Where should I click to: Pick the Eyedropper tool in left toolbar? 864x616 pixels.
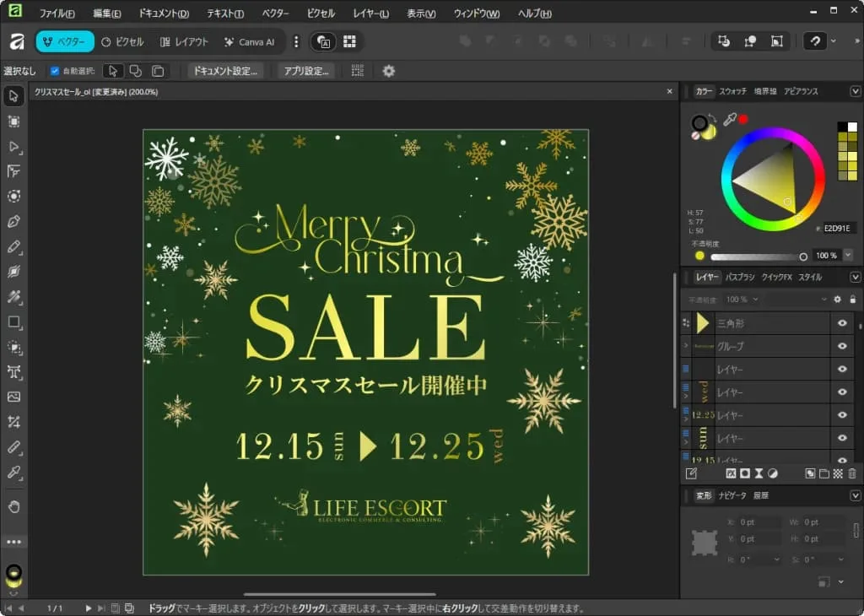click(13, 472)
